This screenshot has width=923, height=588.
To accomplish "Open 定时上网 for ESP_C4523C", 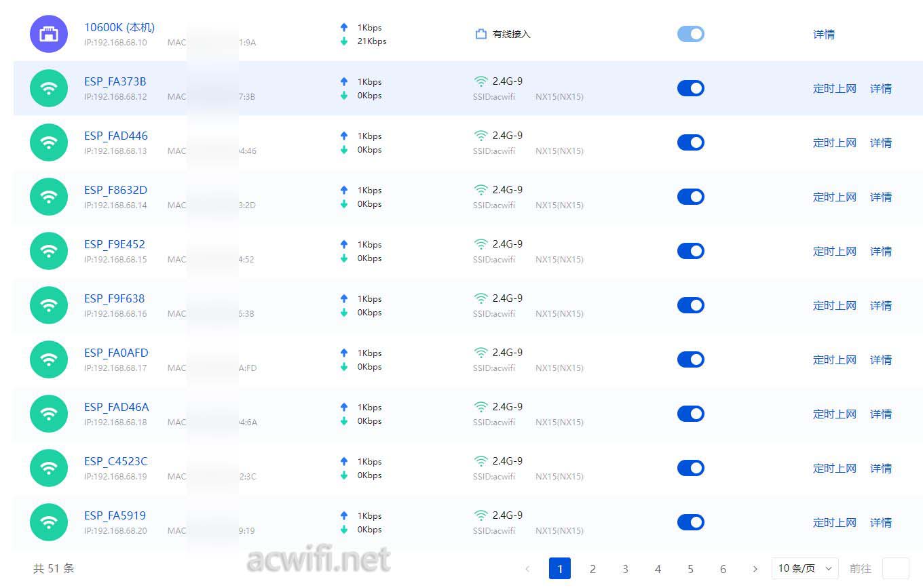I will coord(835,468).
